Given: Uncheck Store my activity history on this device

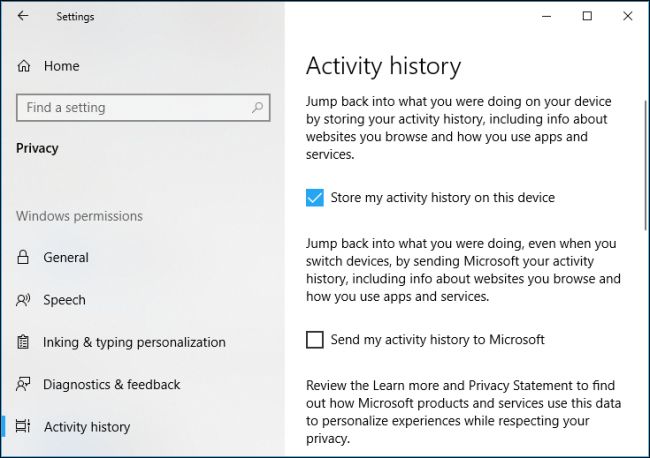Looking at the screenshot, I should (x=315, y=197).
